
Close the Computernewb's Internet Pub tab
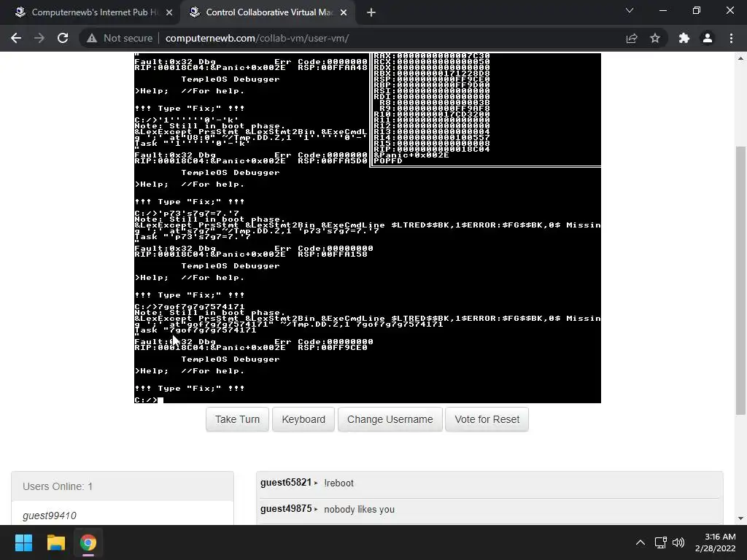click(169, 12)
